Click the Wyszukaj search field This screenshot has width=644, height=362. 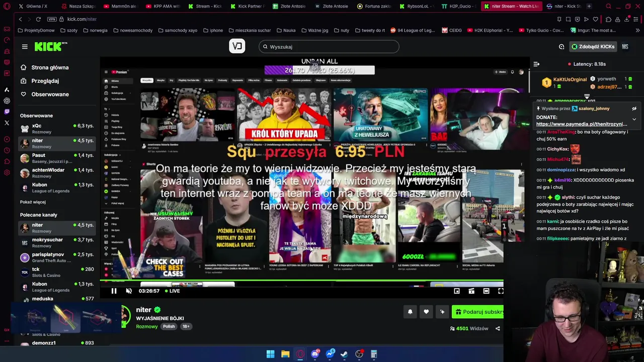pyautogui.click(x=329, y=47)
